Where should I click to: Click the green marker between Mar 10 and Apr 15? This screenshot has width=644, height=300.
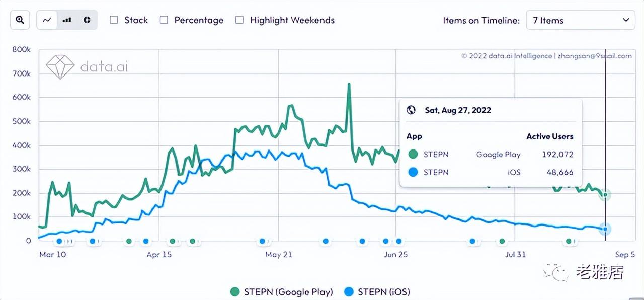pos(129,242)
